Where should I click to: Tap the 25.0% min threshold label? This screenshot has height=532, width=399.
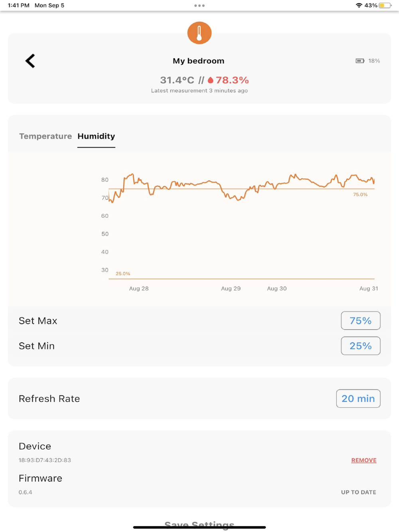tap(123, 274)
